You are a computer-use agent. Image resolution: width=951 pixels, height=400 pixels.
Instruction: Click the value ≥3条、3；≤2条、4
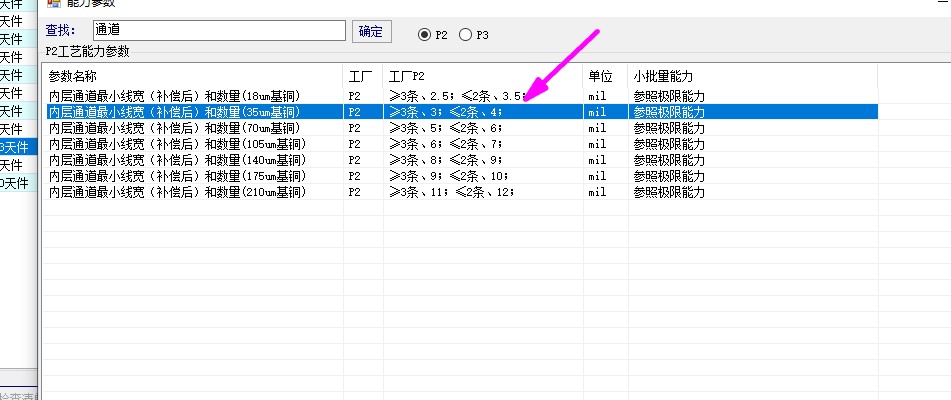(x=446, y=112)
